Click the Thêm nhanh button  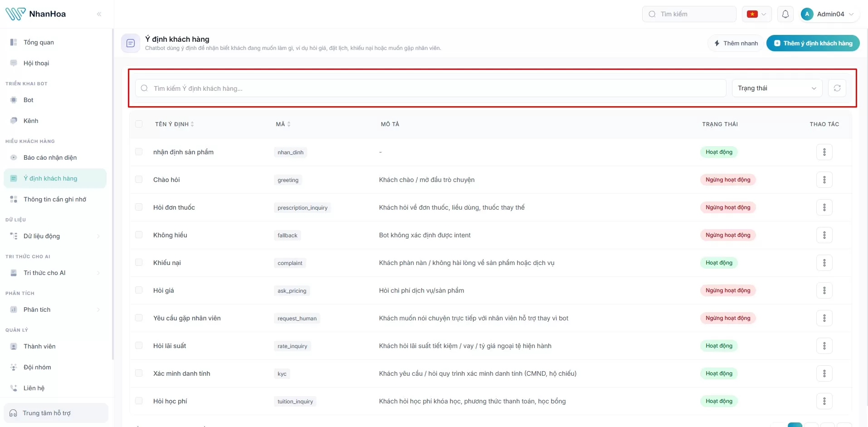736,43
